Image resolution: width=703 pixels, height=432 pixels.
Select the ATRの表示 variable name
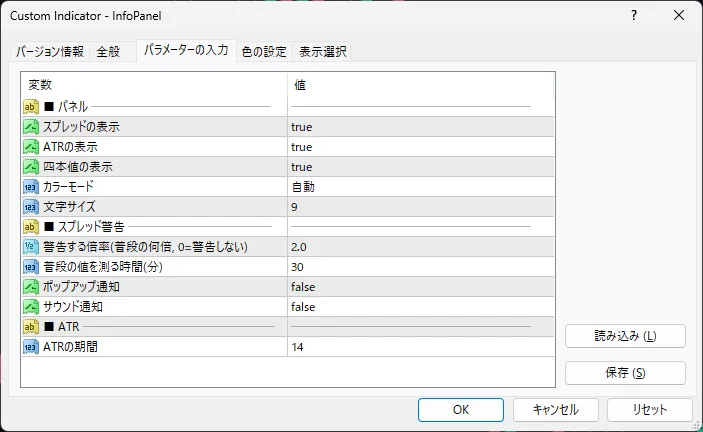tap(70, 147)
